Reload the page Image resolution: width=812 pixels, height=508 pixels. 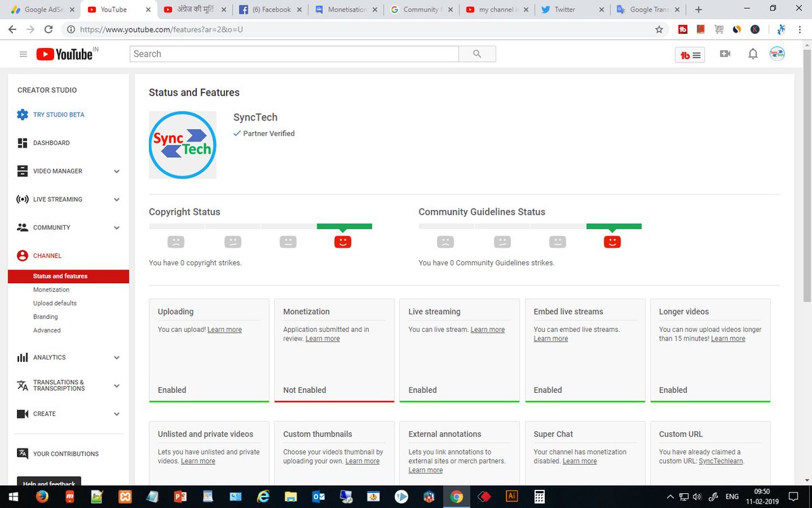click(48, 30)
